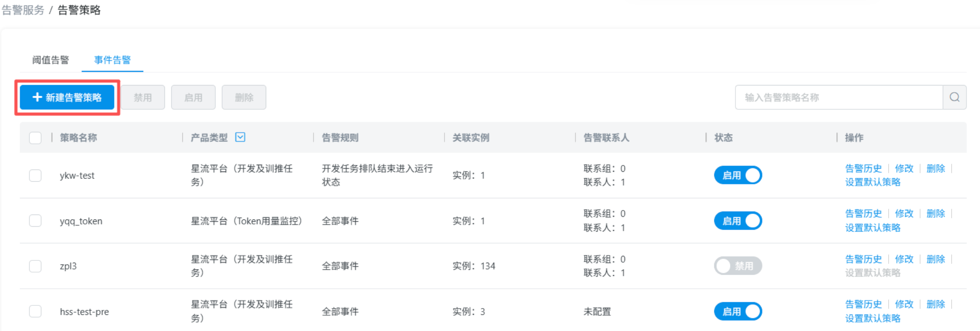The image size is (980, 331).
Task: Select the 事件告警 tab
Action: [112, 60]
